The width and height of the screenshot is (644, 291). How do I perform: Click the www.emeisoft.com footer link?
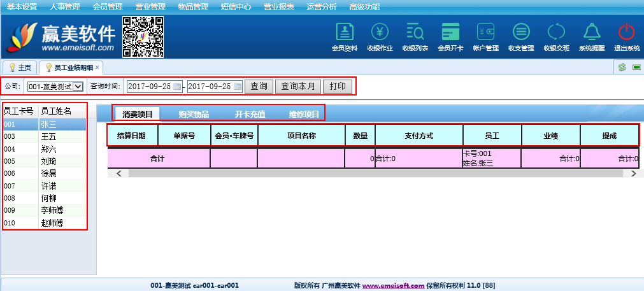point(393,286)
